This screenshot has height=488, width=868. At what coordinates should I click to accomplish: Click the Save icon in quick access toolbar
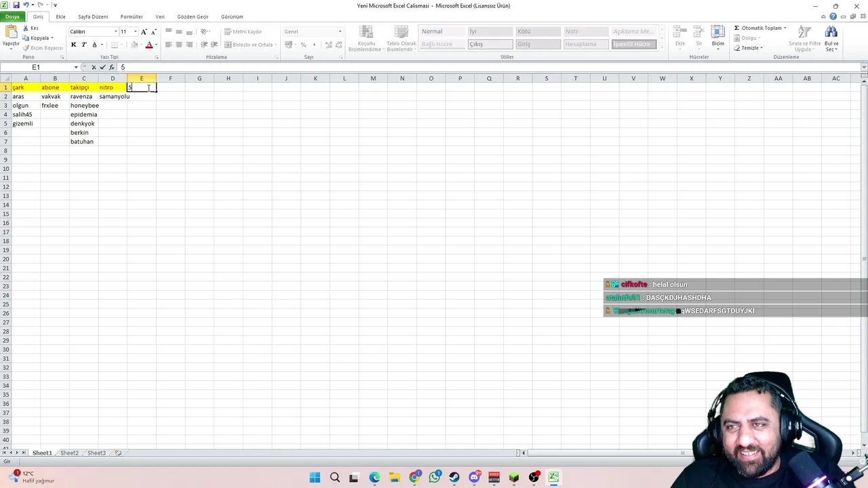tap(16, 5)
